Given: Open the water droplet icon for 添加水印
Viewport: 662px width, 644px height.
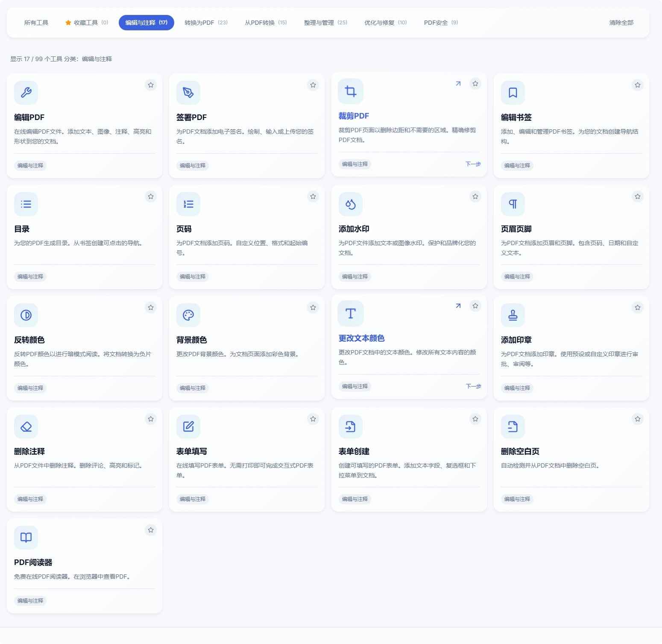Looking at the screenshot, I should point(351,204).
